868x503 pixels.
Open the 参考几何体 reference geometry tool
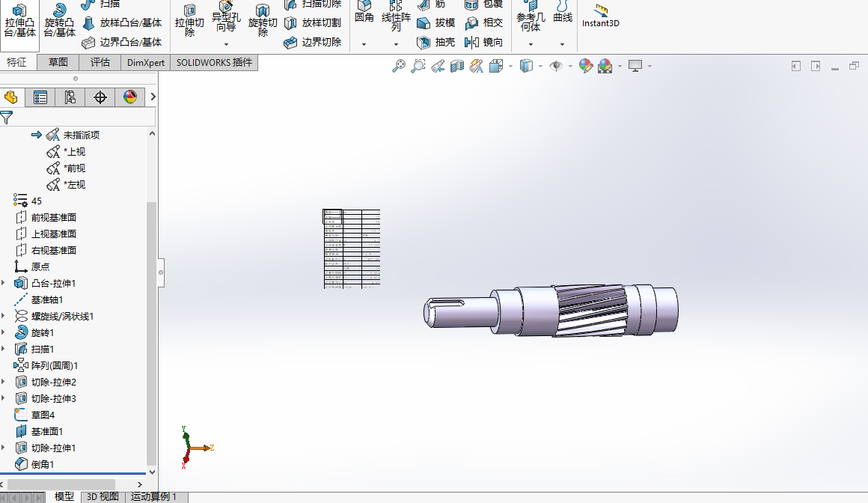pyautogui.click(x=531, y=16)
